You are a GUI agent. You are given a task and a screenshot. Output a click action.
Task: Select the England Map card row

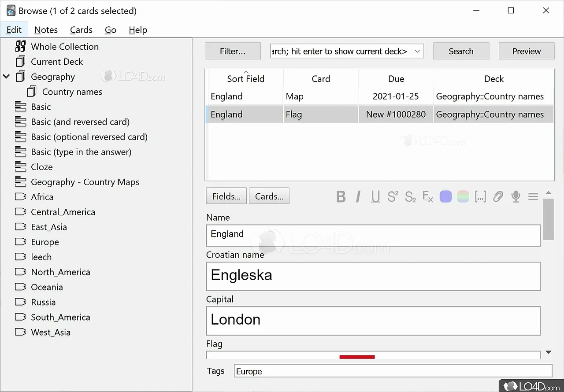[x=380, y=96]
